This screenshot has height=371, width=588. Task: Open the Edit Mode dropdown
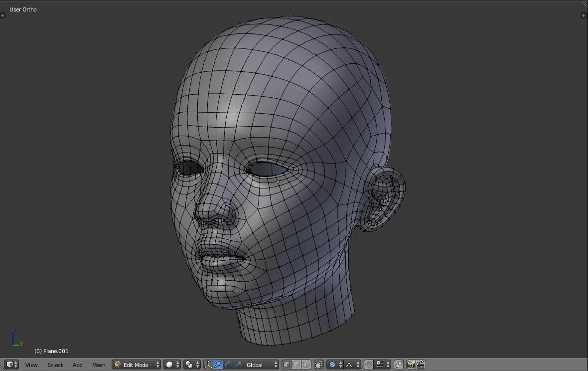pyautogui.click(x=136, y=365)
